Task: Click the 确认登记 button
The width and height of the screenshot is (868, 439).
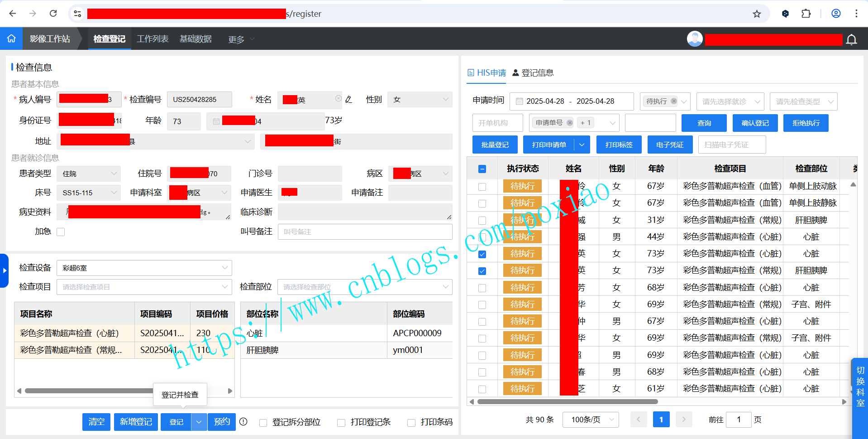Action: click(x=755, y=123)
